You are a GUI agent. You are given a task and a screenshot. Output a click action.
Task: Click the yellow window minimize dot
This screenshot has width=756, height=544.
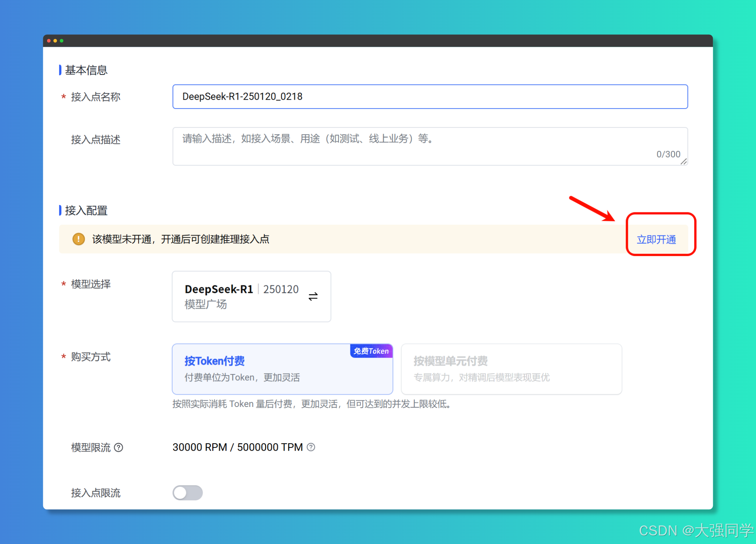coord(55,41)
